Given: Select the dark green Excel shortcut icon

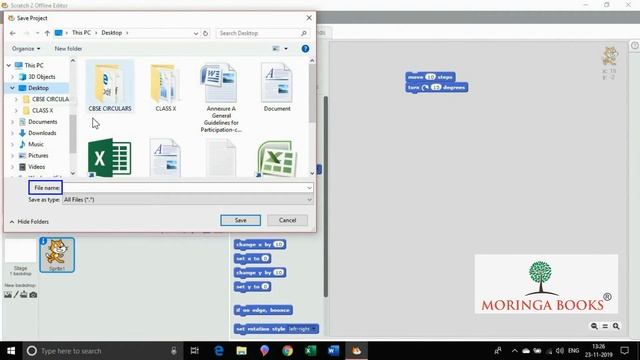Looking at the screenshot, I should (x=109, y=158).
